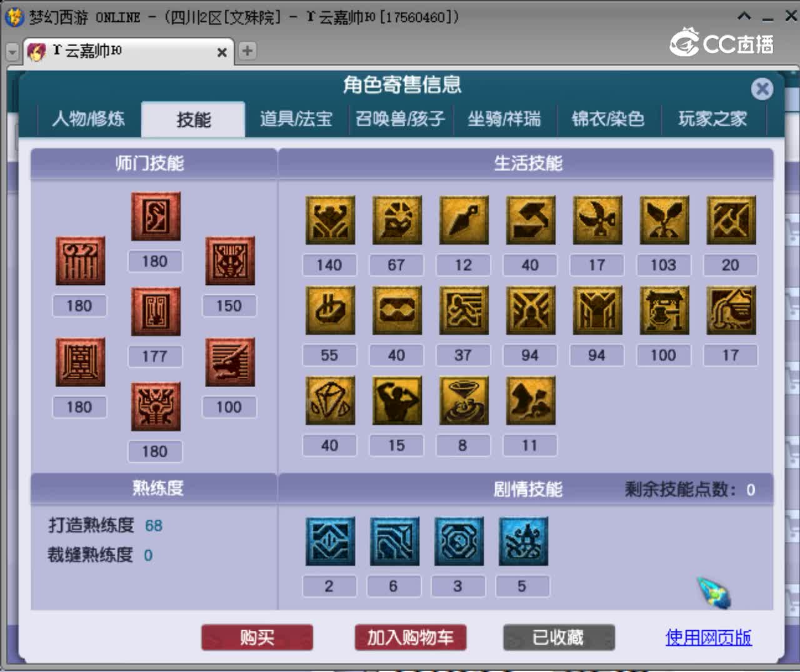This screenshot has height=672, width=800.
Task: Click the life skill icon with level 11
Action: (x=531, y=400)
